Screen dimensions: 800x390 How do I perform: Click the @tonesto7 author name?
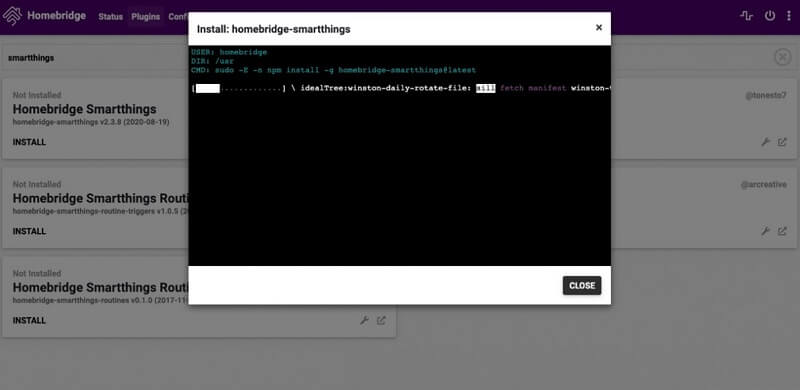click(x=766, y=95)
